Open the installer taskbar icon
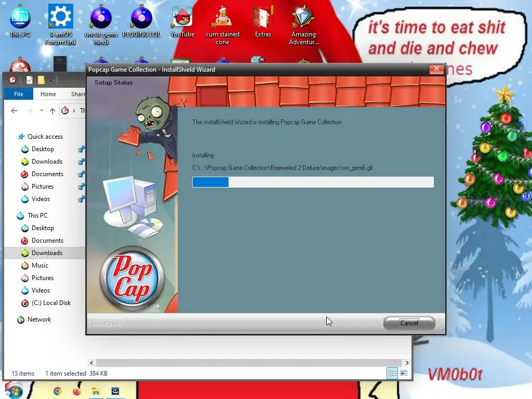Viewport: 532px width, 399px height. [x=115, y=391]
